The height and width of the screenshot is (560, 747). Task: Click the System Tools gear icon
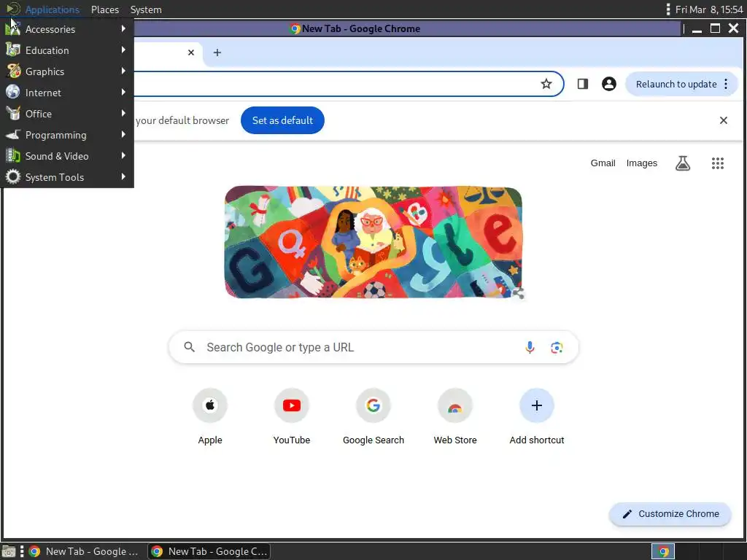click(13, 176)
